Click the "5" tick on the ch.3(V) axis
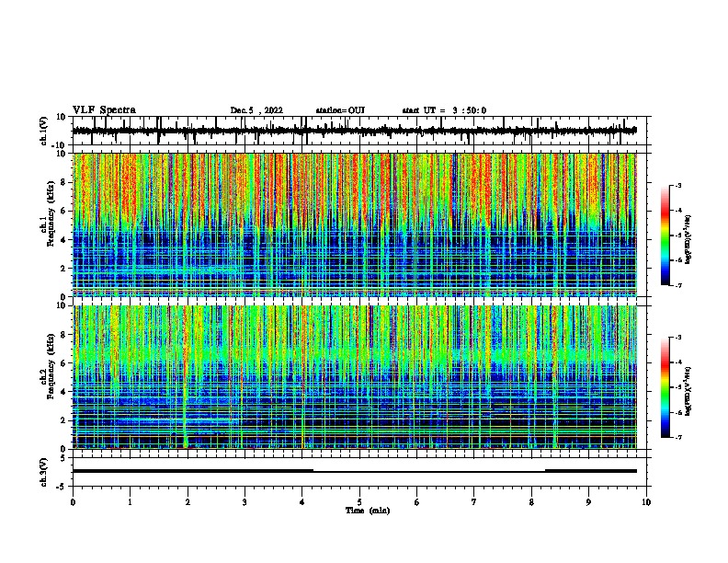 pos(64,458)
